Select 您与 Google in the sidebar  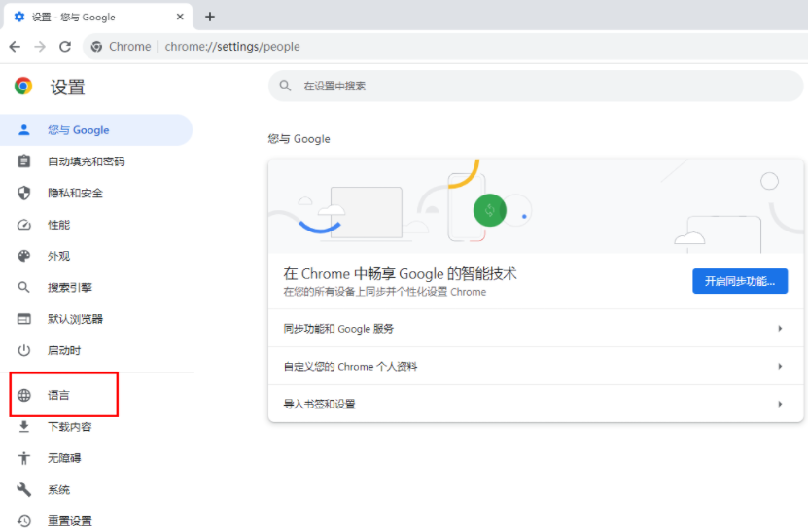point(96,130)
